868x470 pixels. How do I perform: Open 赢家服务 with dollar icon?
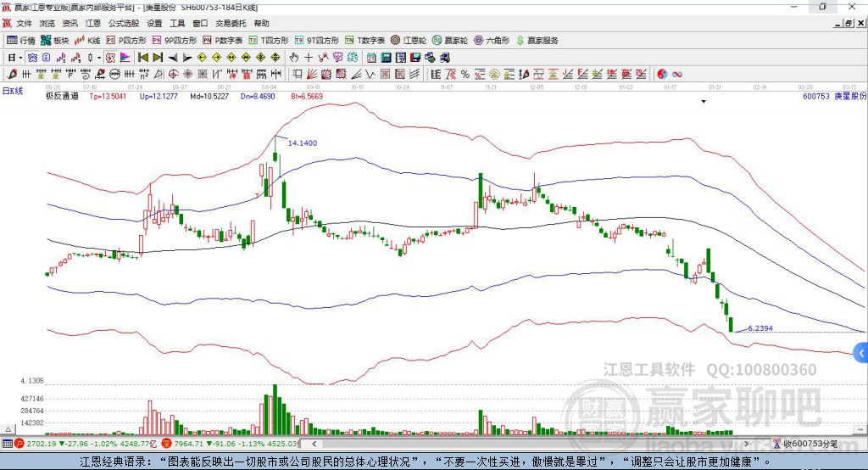(x=537, y=41)
